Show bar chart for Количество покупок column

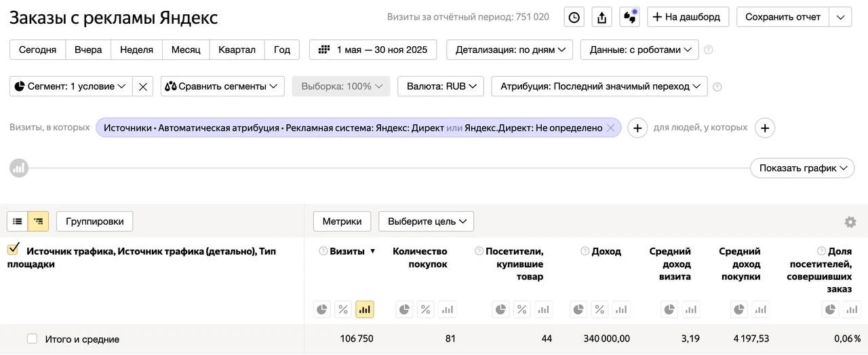tap(447, 310)
